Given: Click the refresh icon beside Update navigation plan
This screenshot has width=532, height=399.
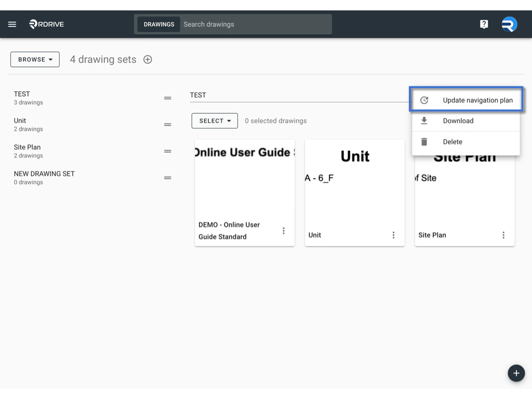Looking at the screenshot, I should coord(424,100).
